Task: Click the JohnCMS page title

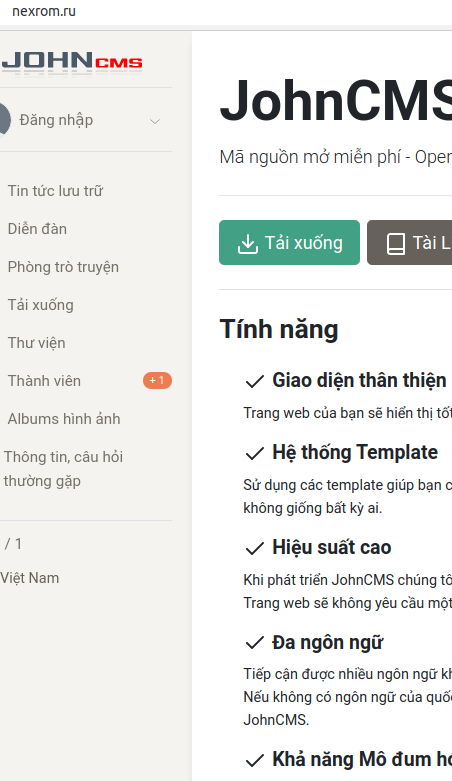Action: click(335, 101)
